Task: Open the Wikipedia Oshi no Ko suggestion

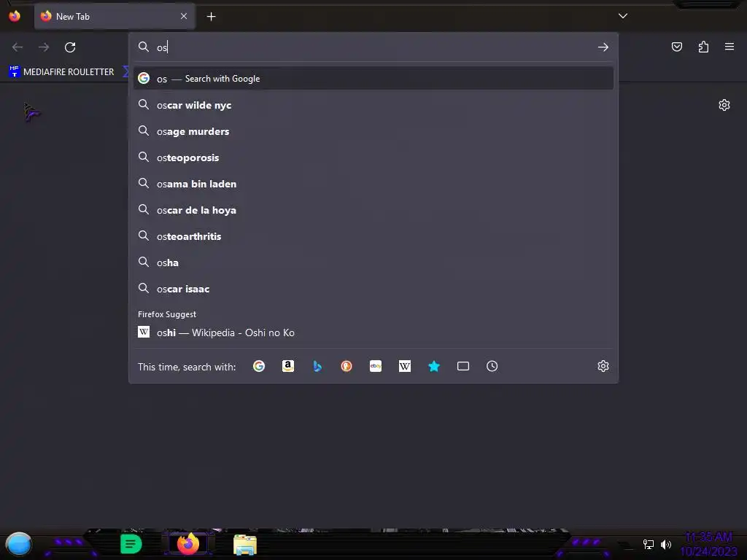Action: click(373, 332)
